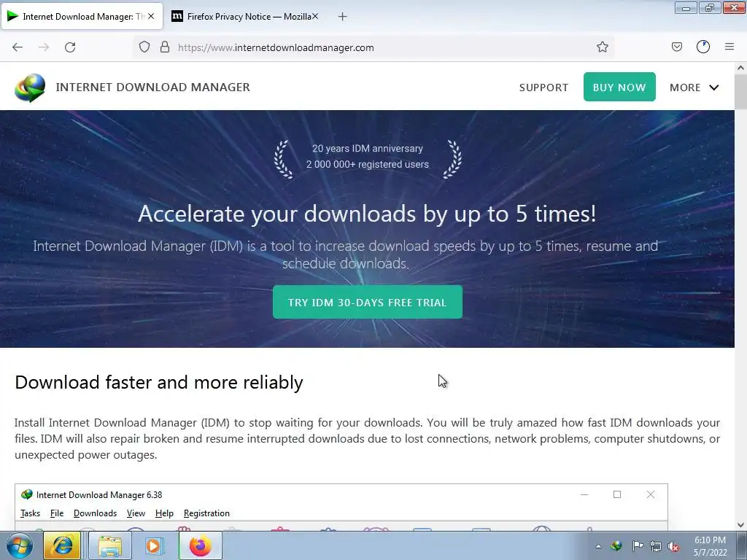Click the IDM globe logo in header
Screen dimensions: 747x560
[x=30, y=87]
